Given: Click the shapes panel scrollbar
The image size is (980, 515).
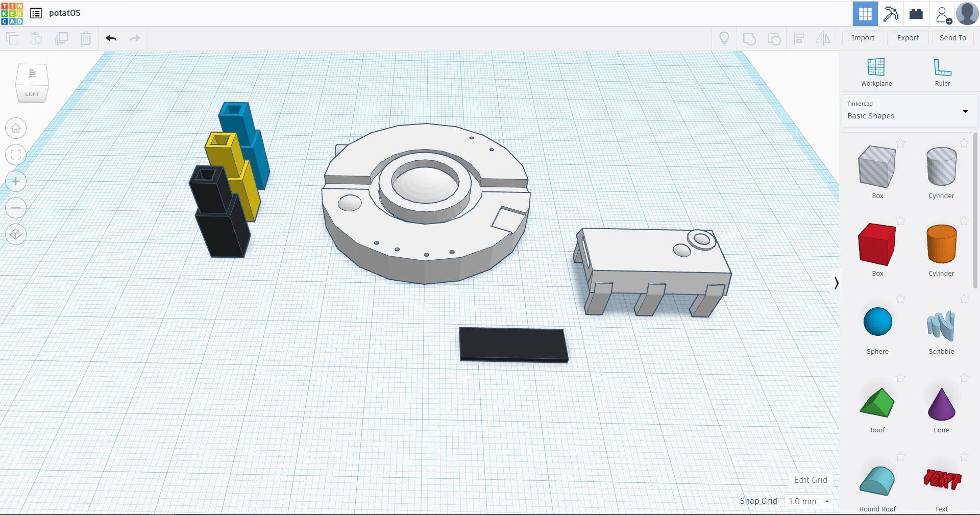Looking at the screenshot, I should pyautogui.click(x=975, y=210).
